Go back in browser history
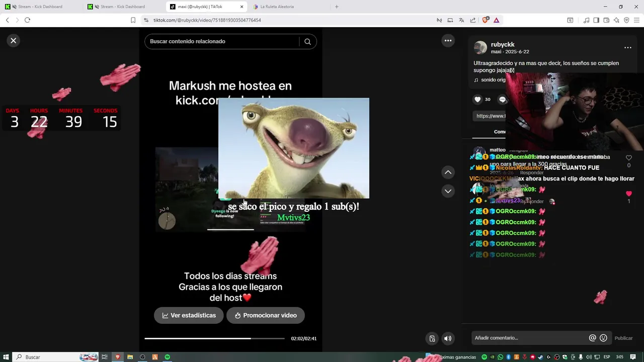Image resolution: width=644 pixels, height=362 pixels. (x=7, y=20)
